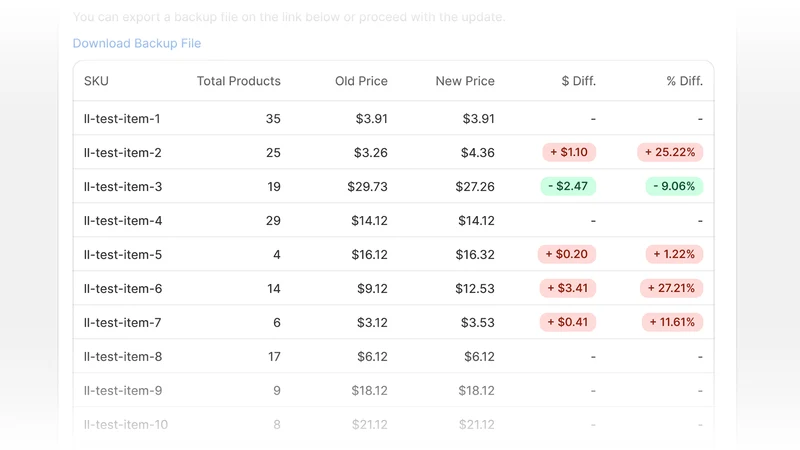
Task: Select the % Diff. column header
Action: [x=685, y=81]
